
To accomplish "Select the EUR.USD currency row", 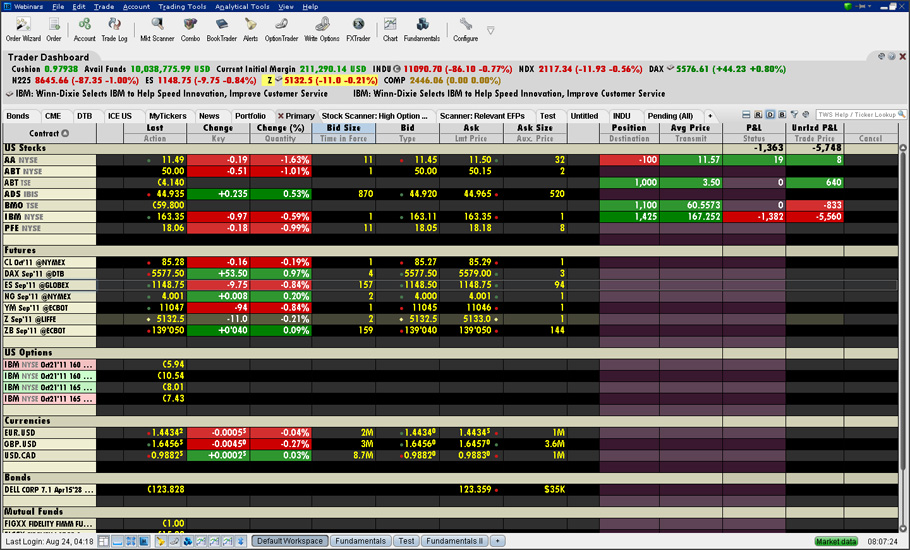I will point(451,432).
